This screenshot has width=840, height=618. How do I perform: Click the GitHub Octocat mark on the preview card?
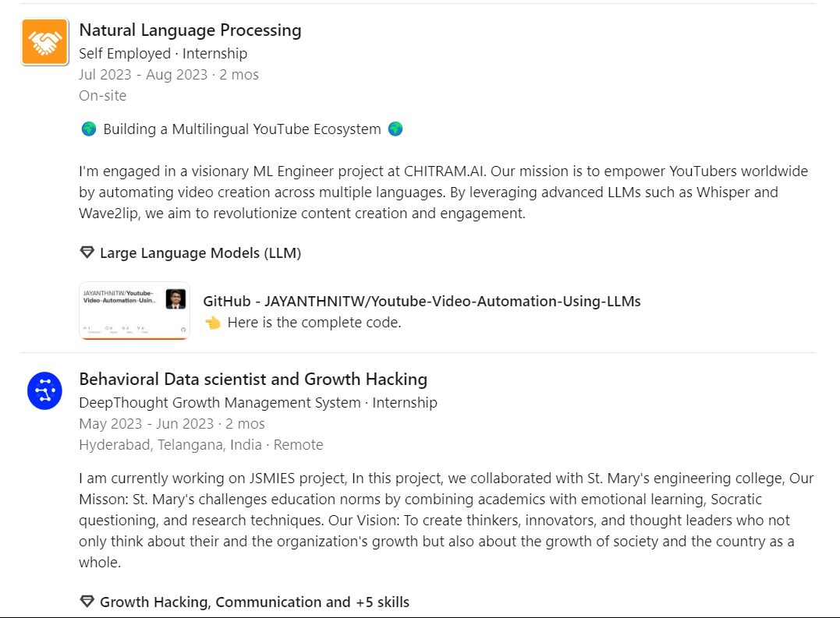pyautogui.click(x=183, y=330)
